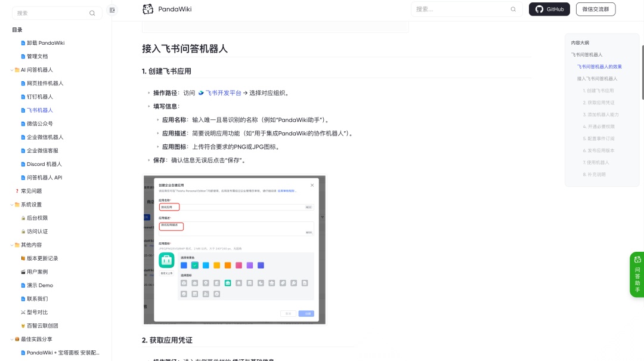Click the PandaWiki panda logo icon

tap(148, 9)
